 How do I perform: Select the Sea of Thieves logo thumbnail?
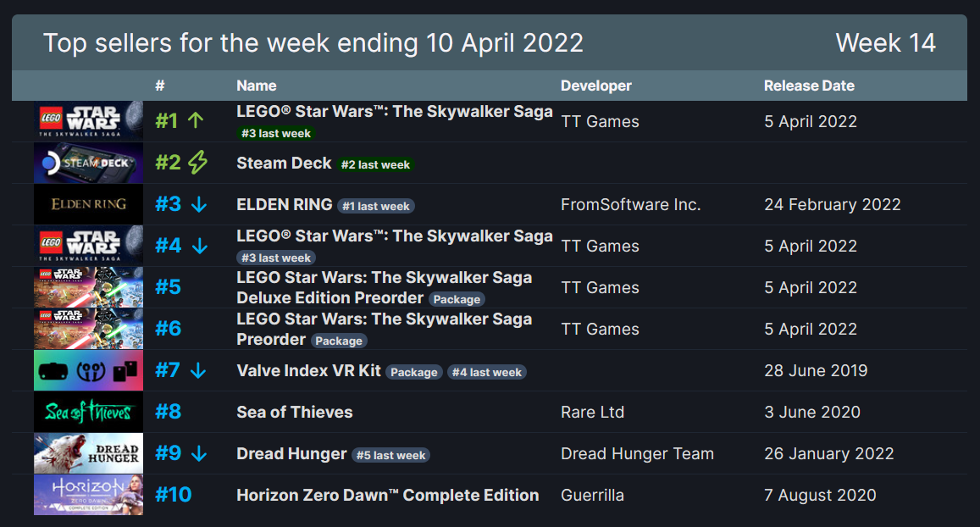[88, 412]
